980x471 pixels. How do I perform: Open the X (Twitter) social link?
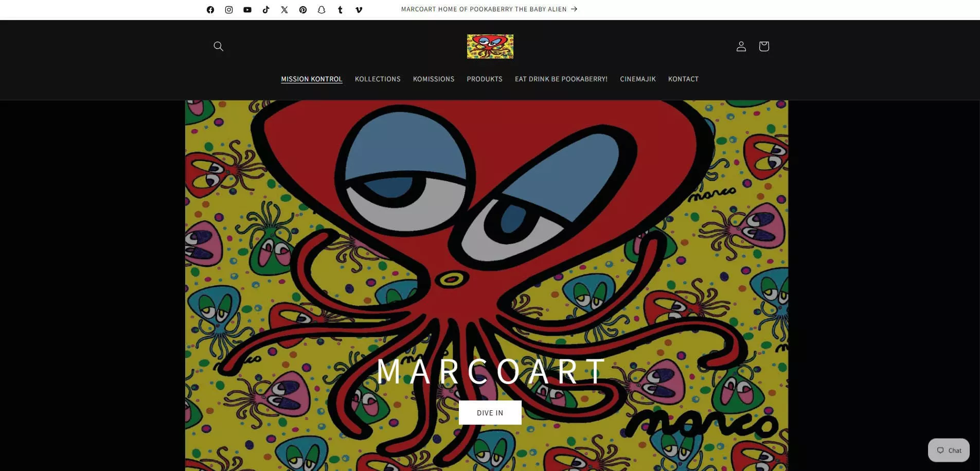(284, 10)
